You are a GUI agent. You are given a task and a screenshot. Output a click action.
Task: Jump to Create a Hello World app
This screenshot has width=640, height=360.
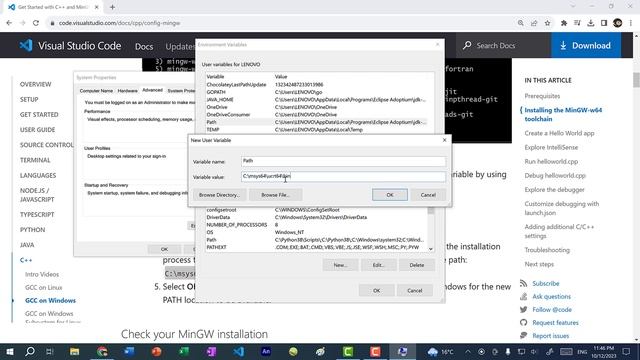click(559, 133)
